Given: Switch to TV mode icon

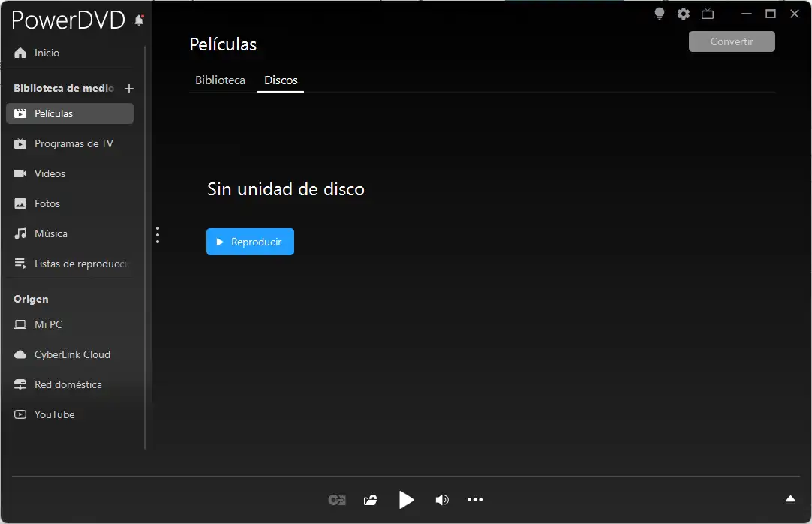Looking at the screenshot, I should point(708,14).
